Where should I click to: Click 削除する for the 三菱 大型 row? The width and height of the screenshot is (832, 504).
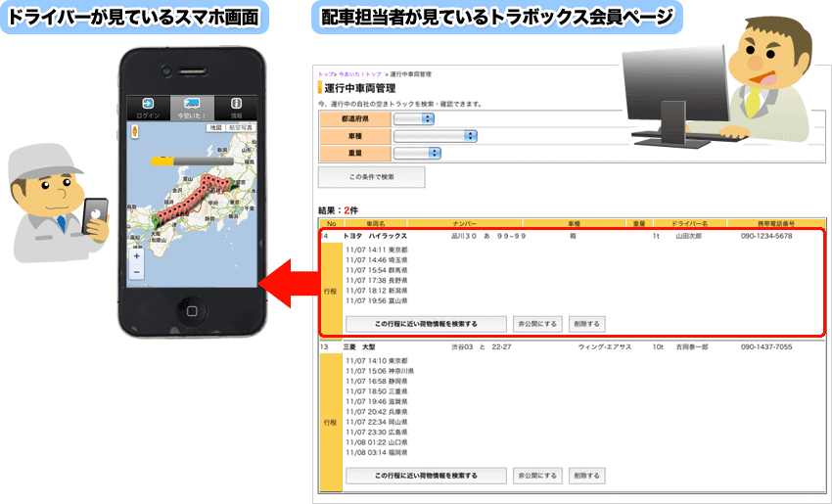click(587, 476)
